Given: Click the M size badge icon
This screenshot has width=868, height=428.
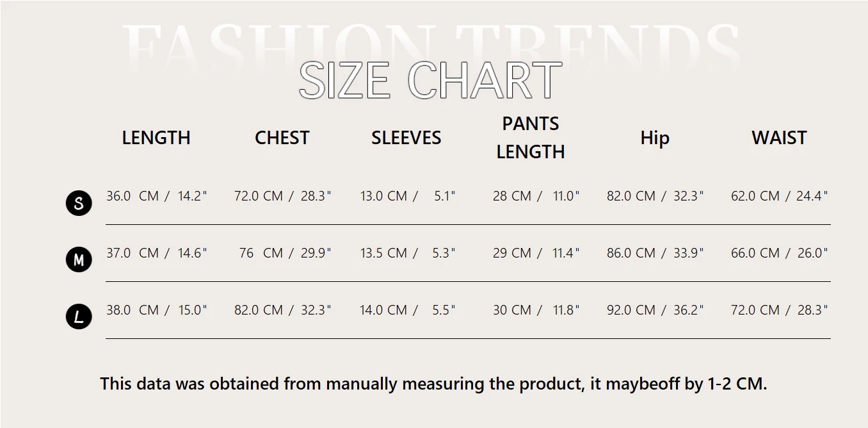Looking at the screenshot, I should [79, 260].
